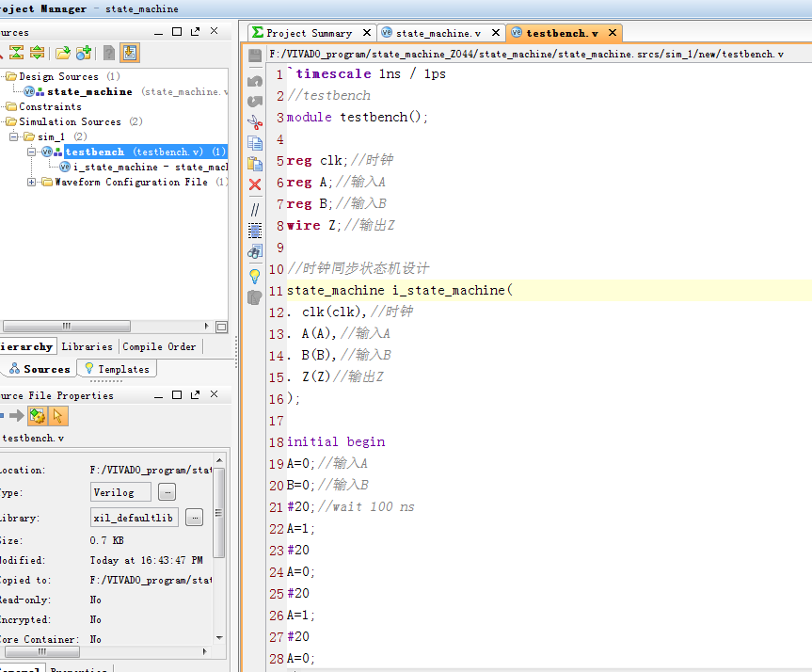Viewport: 812px width, 672px height.
Task: Paste using the clipboard icon
Action: coord(255,164)
